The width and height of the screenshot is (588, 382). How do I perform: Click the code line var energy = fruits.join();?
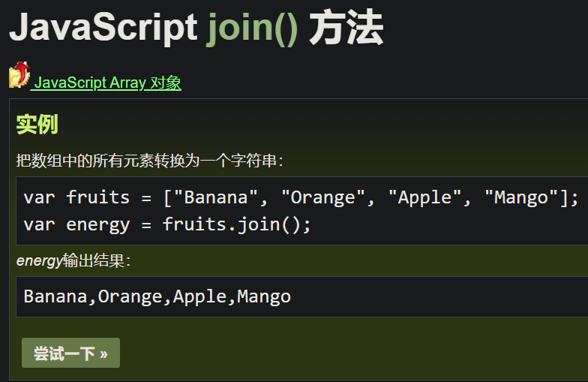[167, 225]
